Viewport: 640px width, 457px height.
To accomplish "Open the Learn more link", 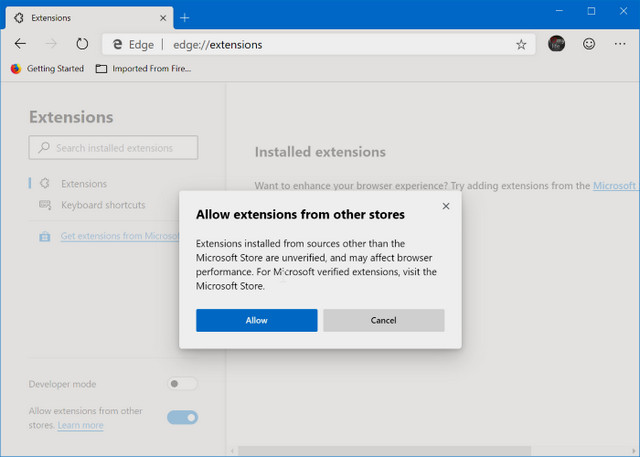I will click(80, 425).
